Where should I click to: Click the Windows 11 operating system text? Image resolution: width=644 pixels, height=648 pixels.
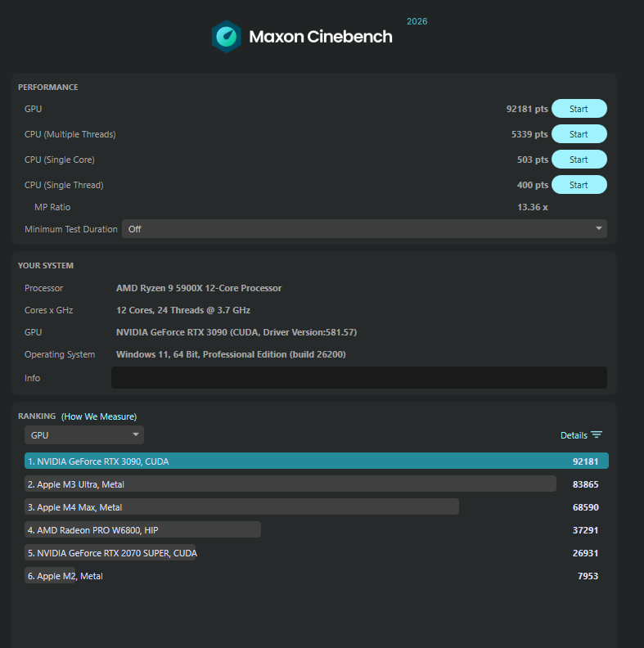point(231,354)
